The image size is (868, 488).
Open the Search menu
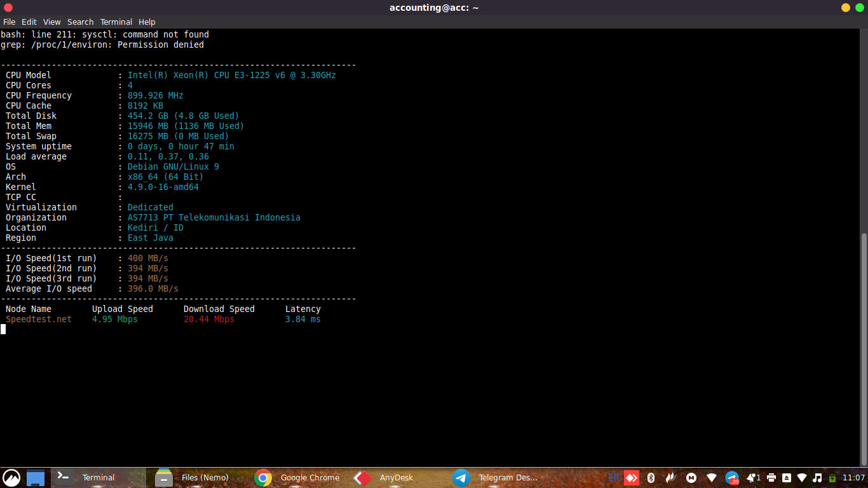point(80,22)
